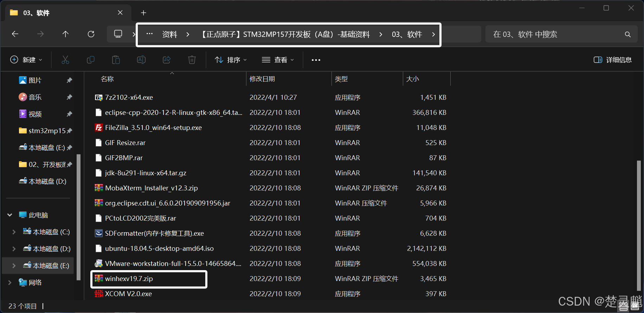Screen dimensions: 644x313
Task: Sort by 类型 column header
Action: coord(341,79)
